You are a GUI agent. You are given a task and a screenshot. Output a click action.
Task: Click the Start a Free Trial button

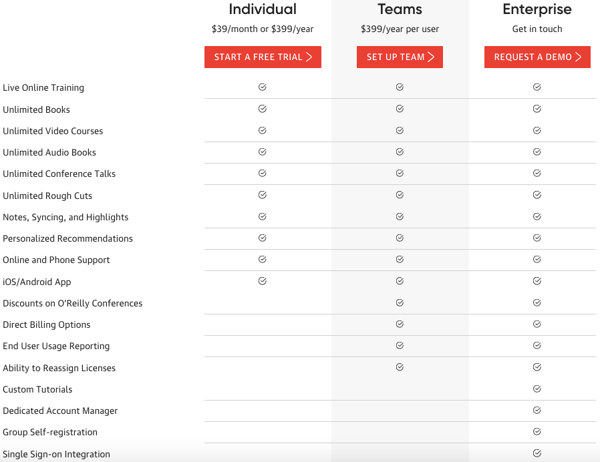click(x=262, y=57)
